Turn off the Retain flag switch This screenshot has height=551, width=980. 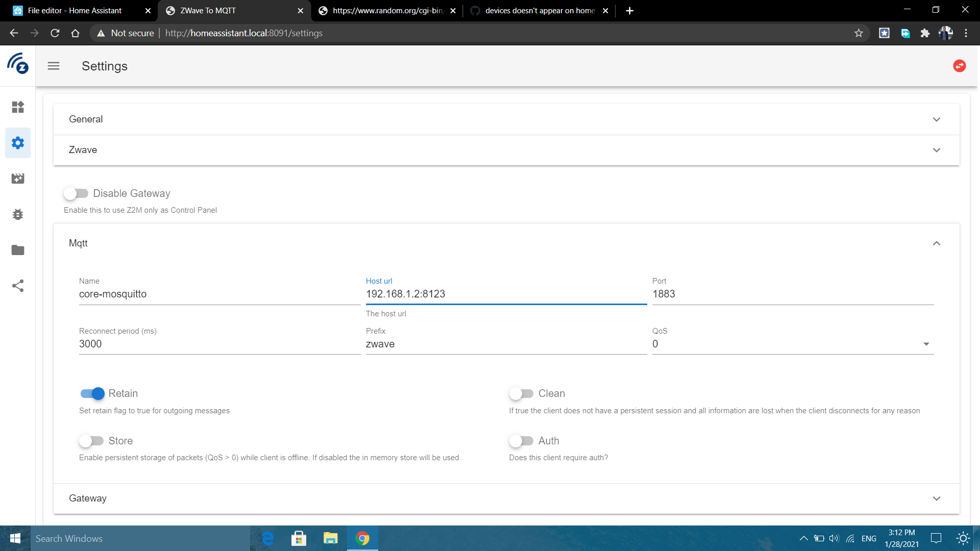pyautogui.click(x=92, y=393)
